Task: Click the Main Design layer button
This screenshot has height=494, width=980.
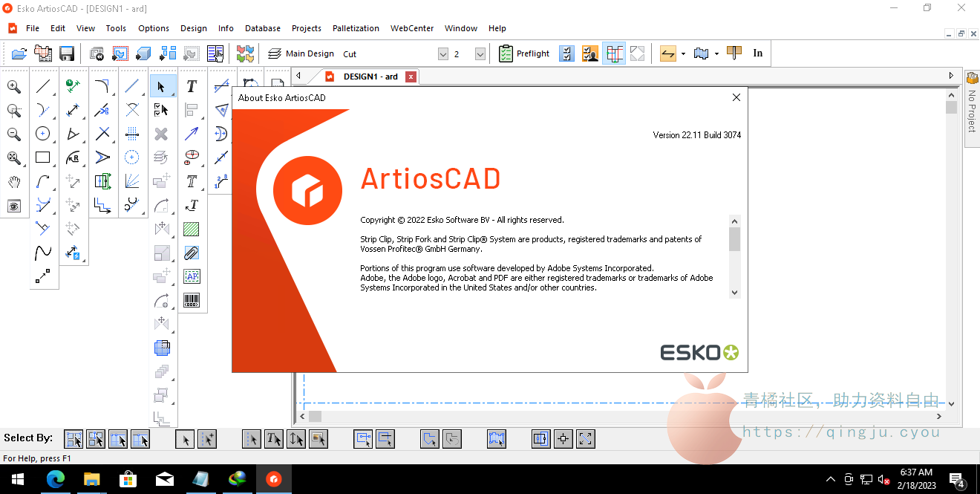Action: pyautogui.click(x=301, y=53)
